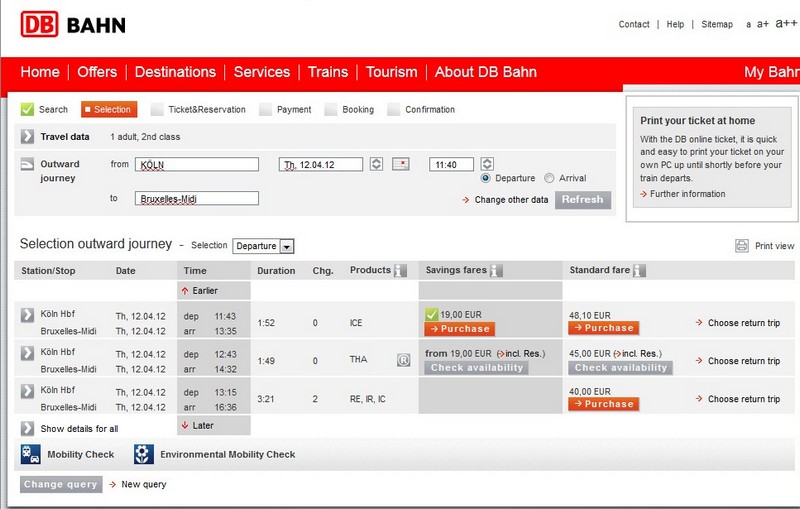
Task: Open the Tourism menu
Action: tap(391, 72)
